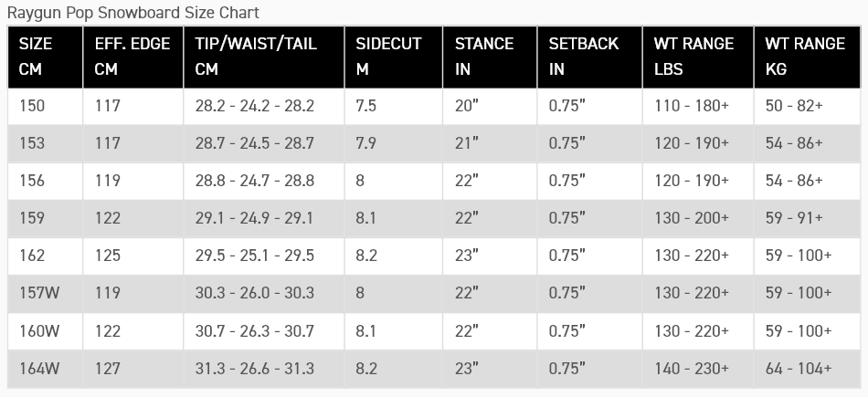Select the 150 size cell

(x=33, y=106)
